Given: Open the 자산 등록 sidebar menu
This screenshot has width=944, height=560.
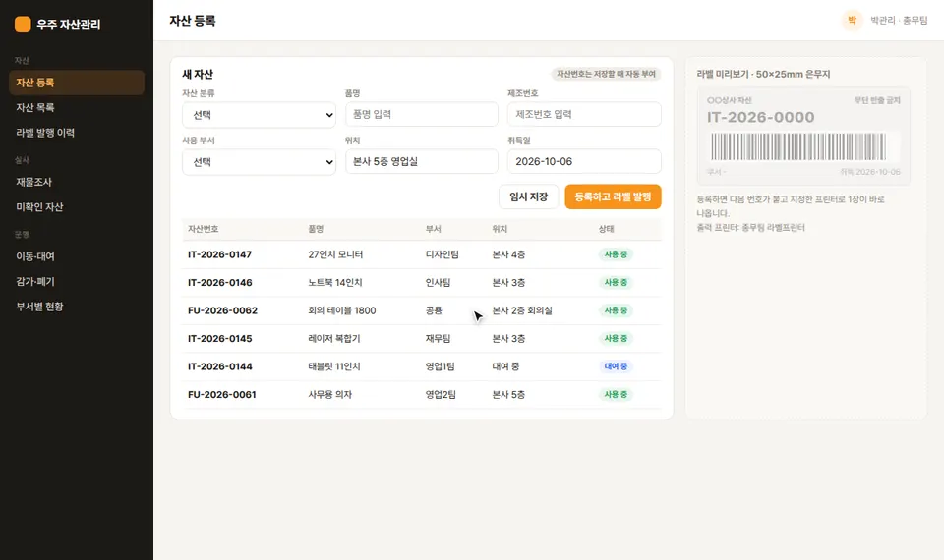Looking at the screenshot, I should point(77,83).
